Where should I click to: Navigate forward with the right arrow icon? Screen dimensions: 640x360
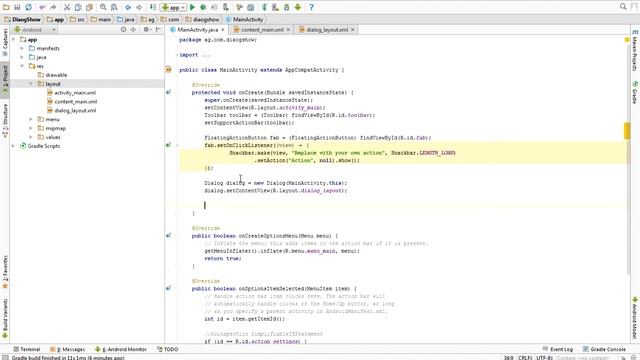[x=139, y=7]
